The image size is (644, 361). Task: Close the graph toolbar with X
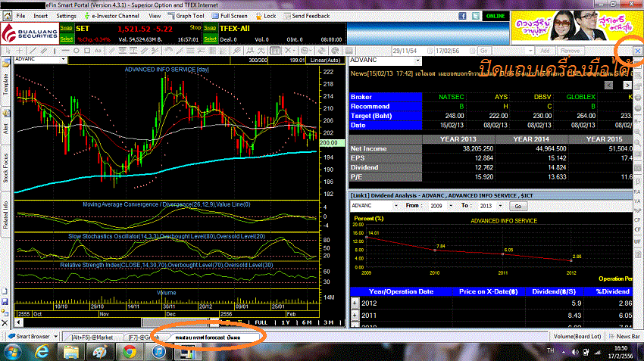tap(637, 51)
